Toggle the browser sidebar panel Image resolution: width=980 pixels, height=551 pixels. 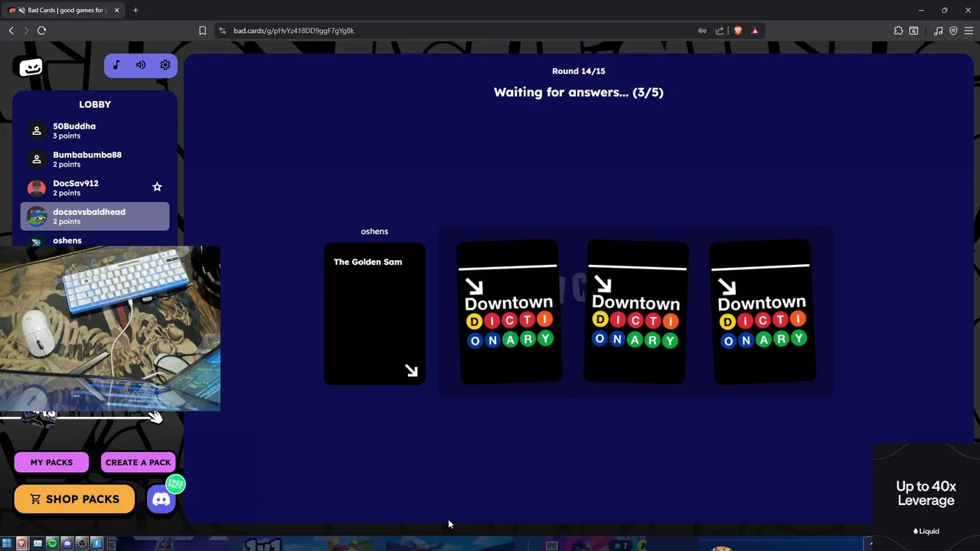tap(913, 31)
